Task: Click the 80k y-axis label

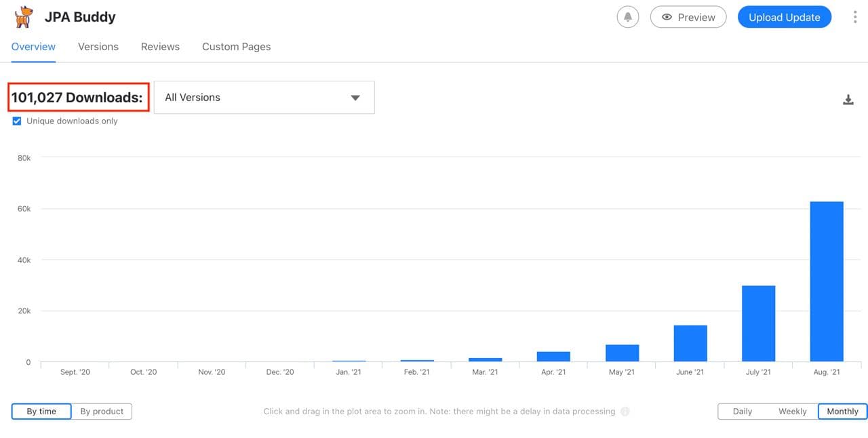Action: [24, 158]
